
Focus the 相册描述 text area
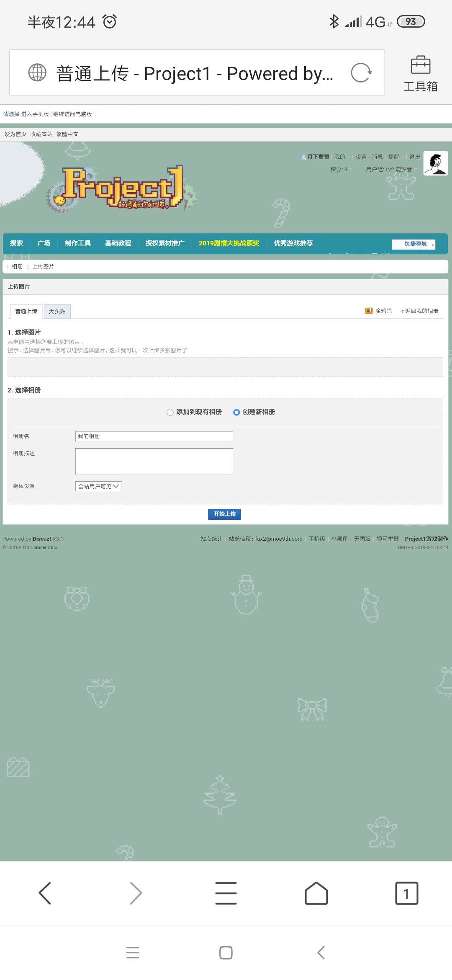click(154, 461)
